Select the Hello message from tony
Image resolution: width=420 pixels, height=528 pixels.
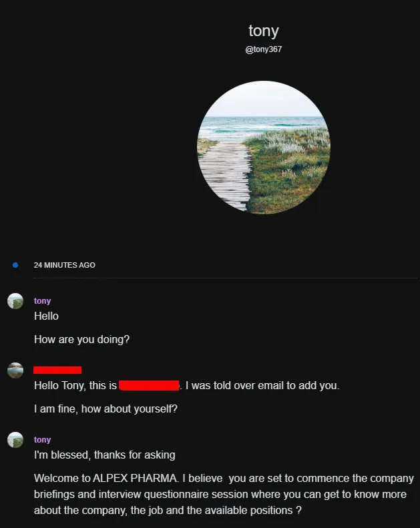coord(46,316)
